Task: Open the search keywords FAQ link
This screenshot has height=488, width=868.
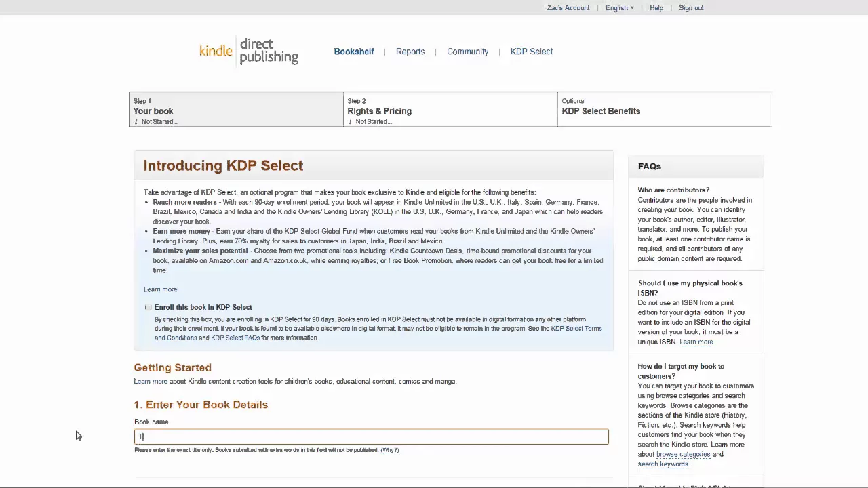Action: [x=663, y=464]
